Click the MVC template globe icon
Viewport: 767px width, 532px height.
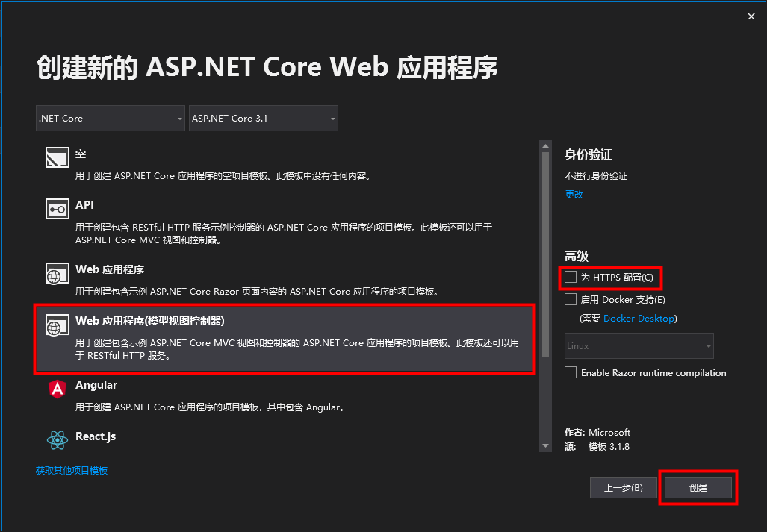[x=57, y=325]
